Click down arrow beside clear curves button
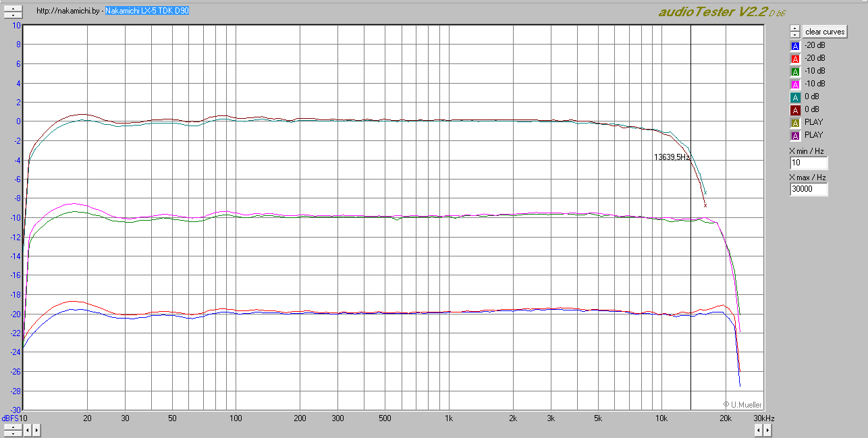 click(x=794, y=34)
